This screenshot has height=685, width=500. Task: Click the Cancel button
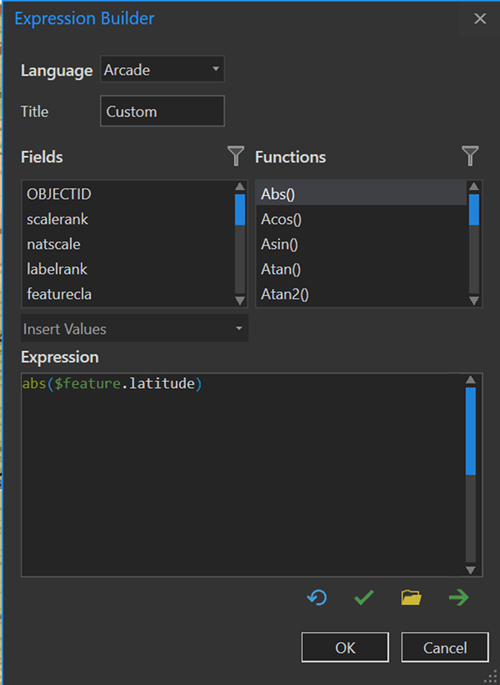[445, 647]
